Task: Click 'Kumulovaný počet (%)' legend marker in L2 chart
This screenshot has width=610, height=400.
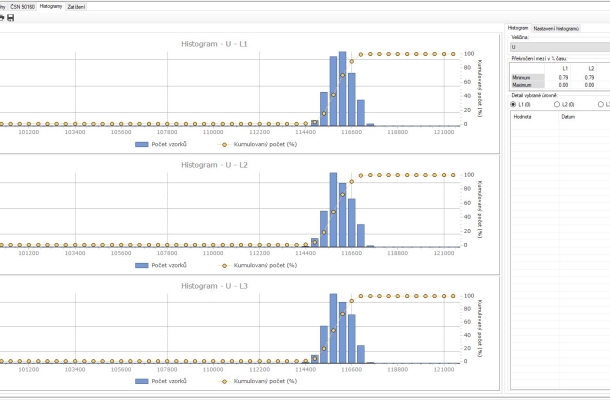Action: [x=224, y=265]
